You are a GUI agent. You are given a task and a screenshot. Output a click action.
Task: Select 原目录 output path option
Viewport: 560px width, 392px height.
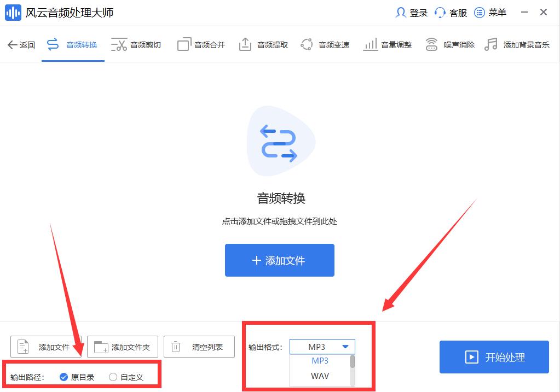pyautogui.click(x=64, y=377)
